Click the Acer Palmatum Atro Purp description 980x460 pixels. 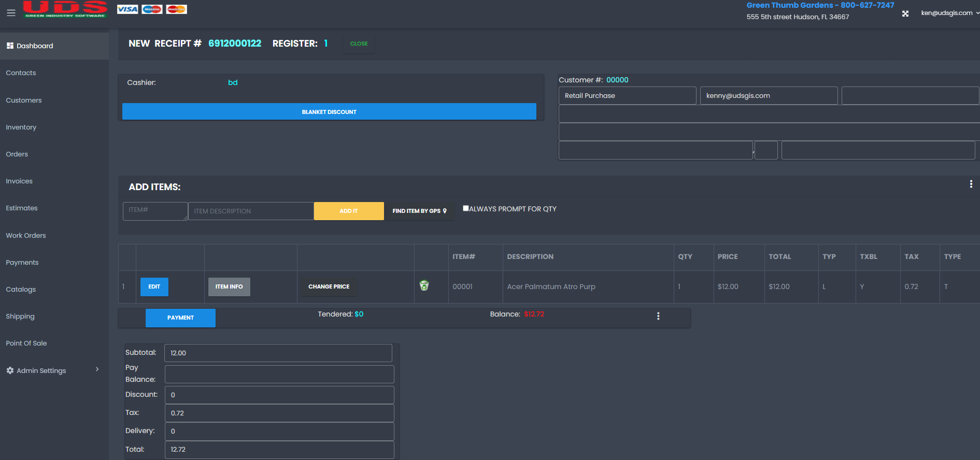[551, 286]
